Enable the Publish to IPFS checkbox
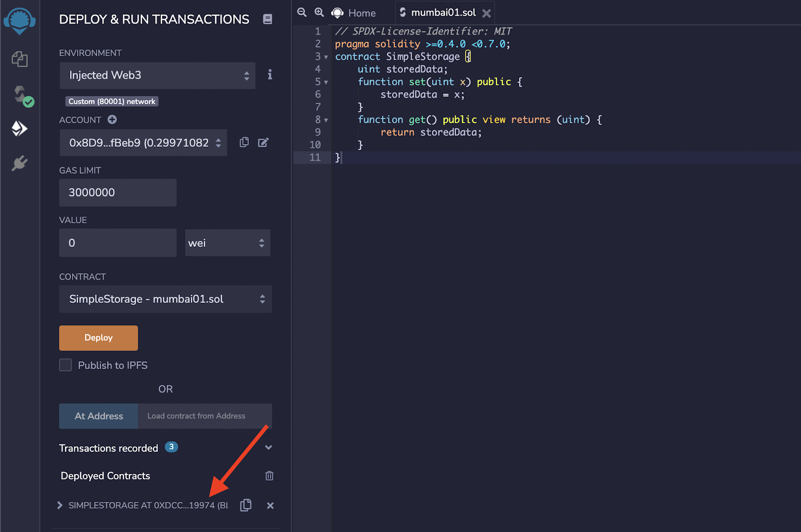 66,365
